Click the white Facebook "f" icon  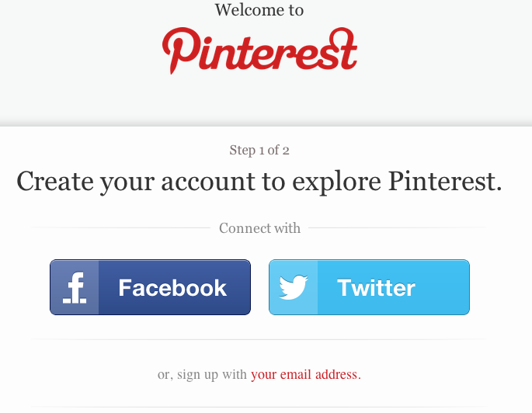(x=75, y=287)
